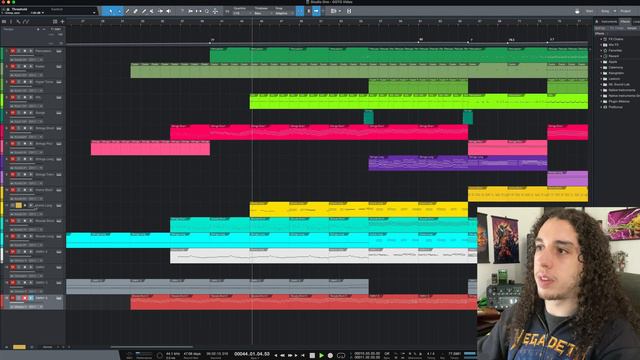Open the Quantize dropdown
640x360 pixels.
coord(242,13)
